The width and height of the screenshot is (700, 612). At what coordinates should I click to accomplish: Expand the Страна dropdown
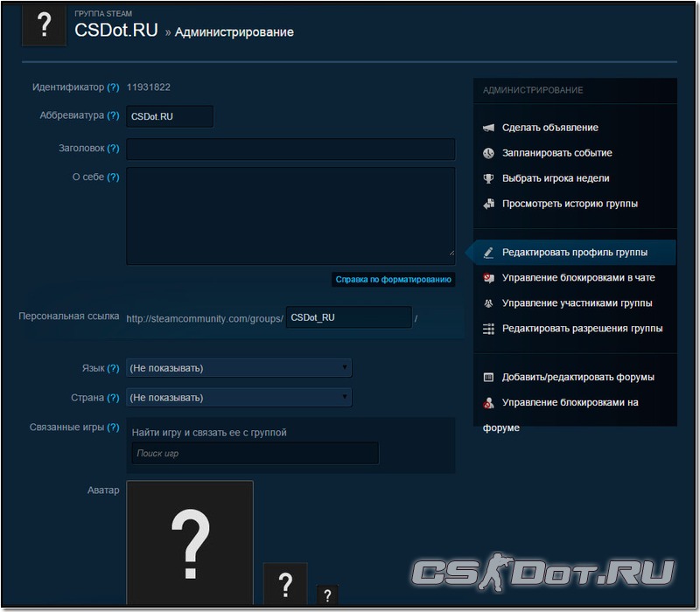point(239,398)
